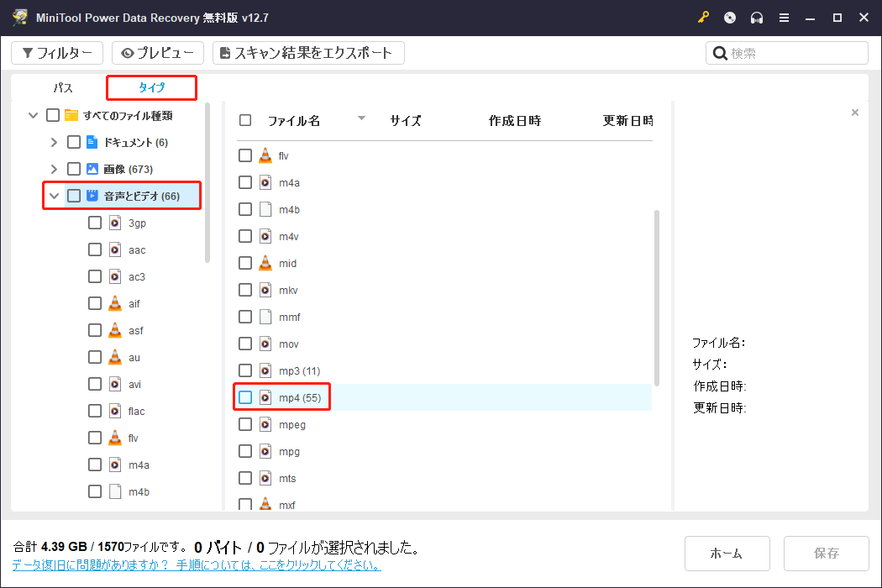The height and width of the screenshot is (588, 882).
Task: Check the mp4 (55) checkbox
Action: coord(244,396)
